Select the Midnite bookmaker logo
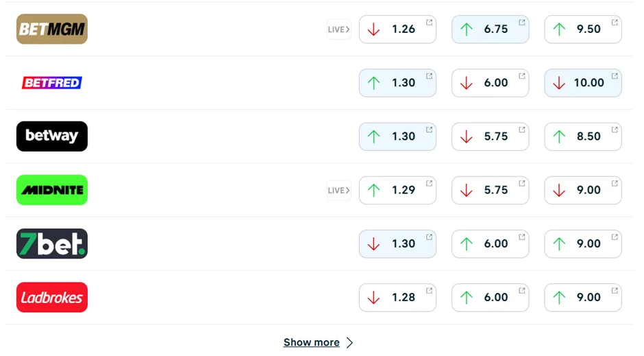 (52, 190)
